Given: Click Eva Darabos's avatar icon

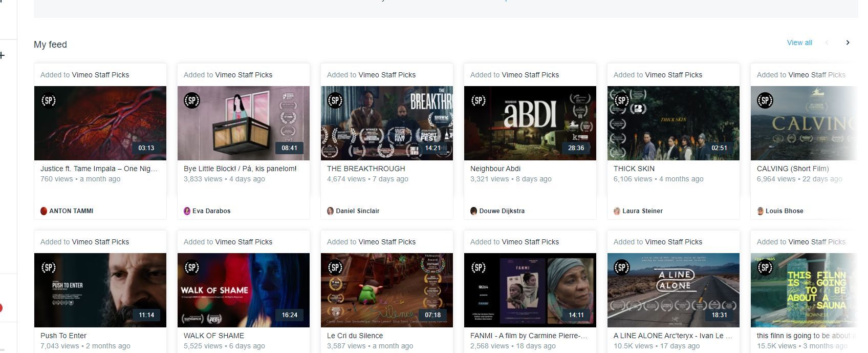Looking at the screenshot, I should 187,211.
